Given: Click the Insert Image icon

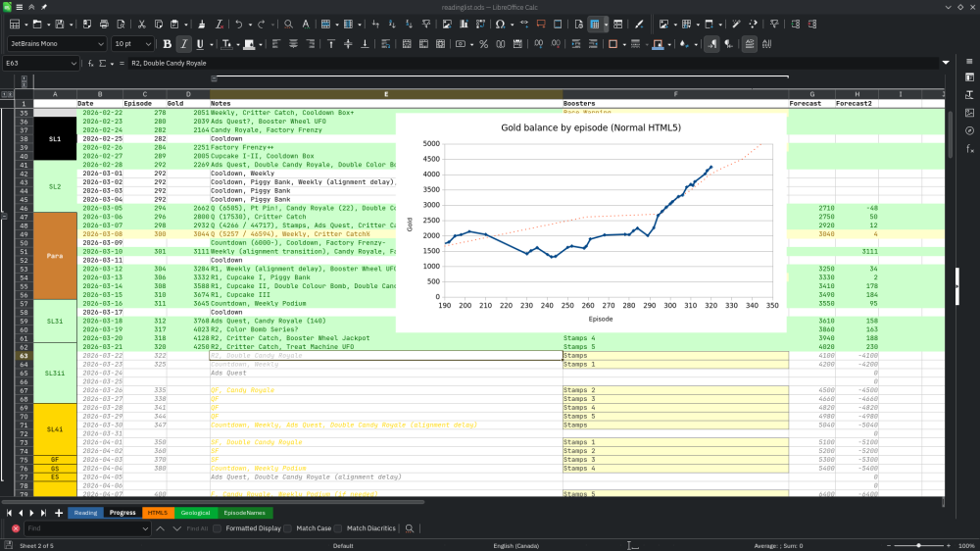Looking at the screenshot, I should 447,25.
